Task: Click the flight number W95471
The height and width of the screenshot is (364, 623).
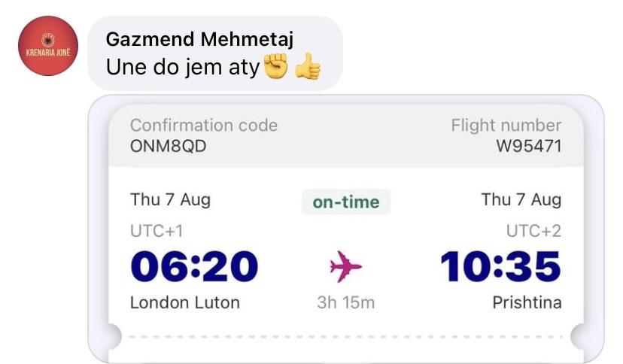Action: pyautogui.click(x=529, y=147)
